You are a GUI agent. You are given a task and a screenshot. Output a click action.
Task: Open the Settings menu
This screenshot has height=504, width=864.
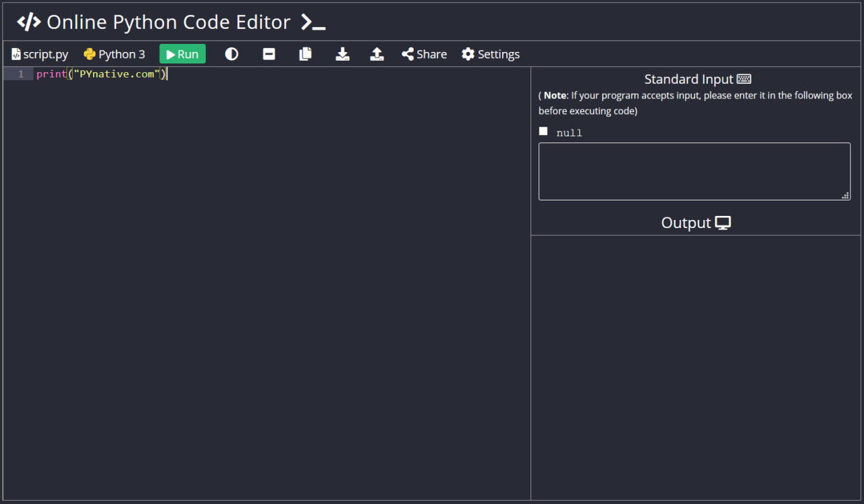pos(491,54)
